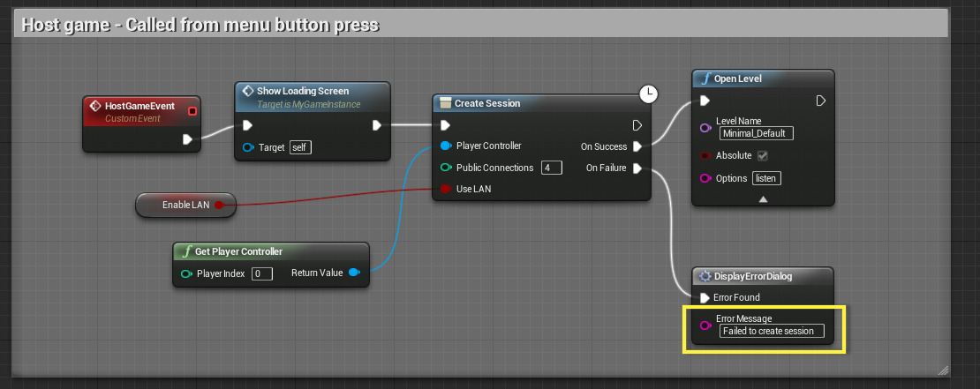The image size is (980, 389).
Task: Toggle the Absolute checkbox in Open Level
Action: click(x=762, y=155)
